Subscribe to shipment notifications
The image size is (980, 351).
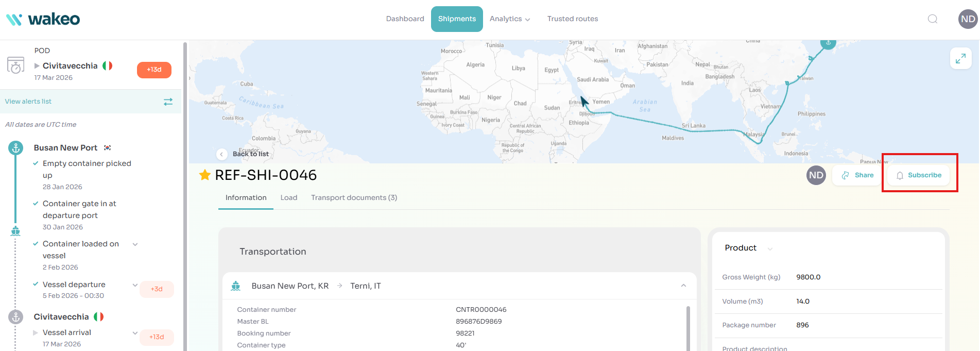point(919,175)
